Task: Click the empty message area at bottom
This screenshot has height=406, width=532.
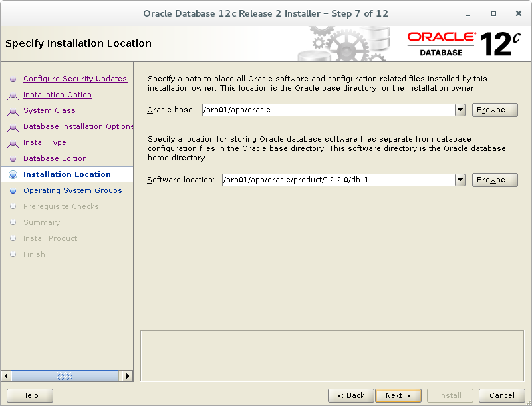Action: 332,356
